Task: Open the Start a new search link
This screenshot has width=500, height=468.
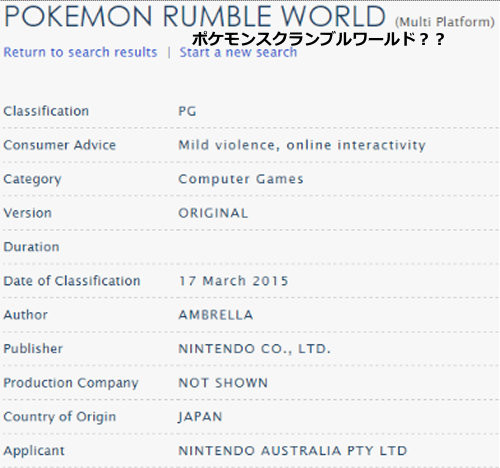Action: tap(238, 52)
